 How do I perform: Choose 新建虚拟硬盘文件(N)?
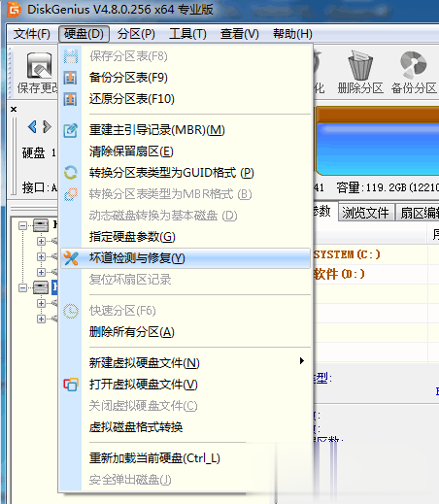(x=186, y=363)
